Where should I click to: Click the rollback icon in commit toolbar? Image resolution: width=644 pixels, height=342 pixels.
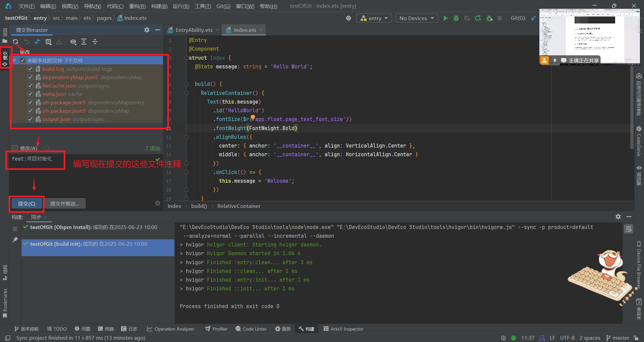tap(27, 42)
